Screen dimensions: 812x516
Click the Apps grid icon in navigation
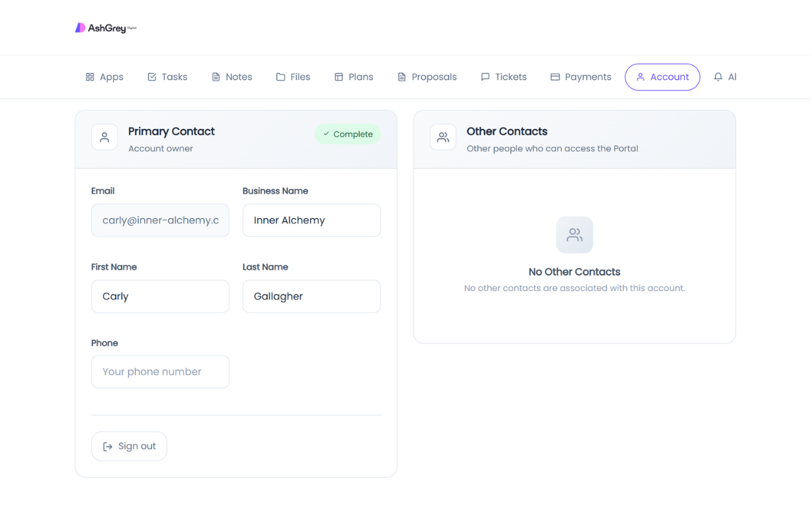point(90,77)
